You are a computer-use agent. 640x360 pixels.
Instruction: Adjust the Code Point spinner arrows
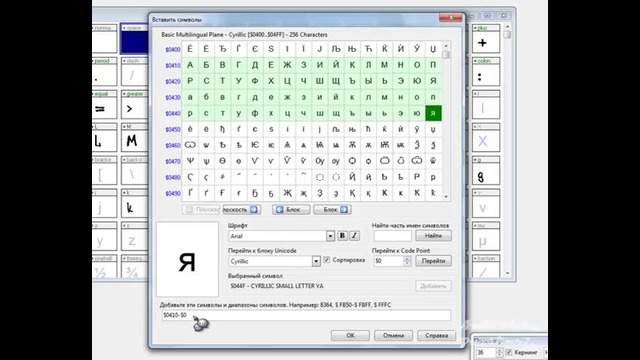point(407,261)
